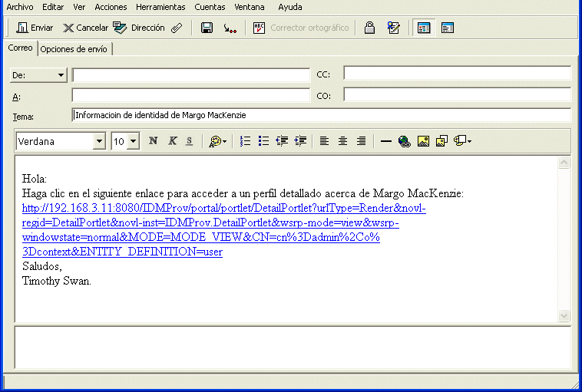Insert a bulleted list
Image resolution: width=582 pixels, height=392 pixels.
[x=263, y=141]
